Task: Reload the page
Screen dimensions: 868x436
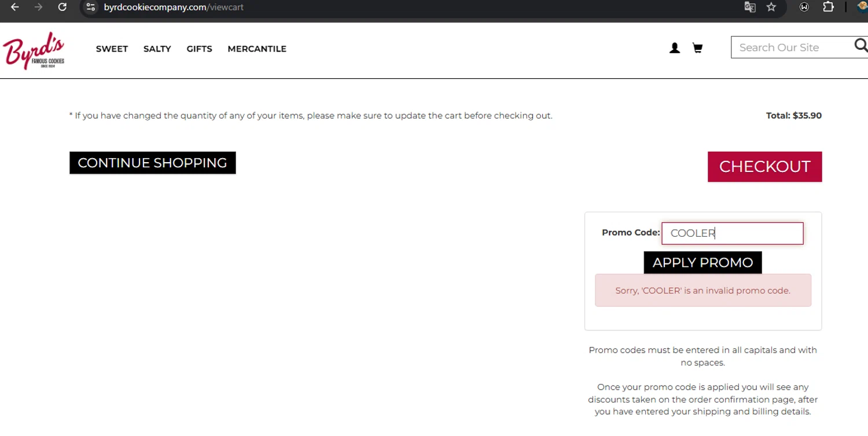Action: click(x=62, y=7)
